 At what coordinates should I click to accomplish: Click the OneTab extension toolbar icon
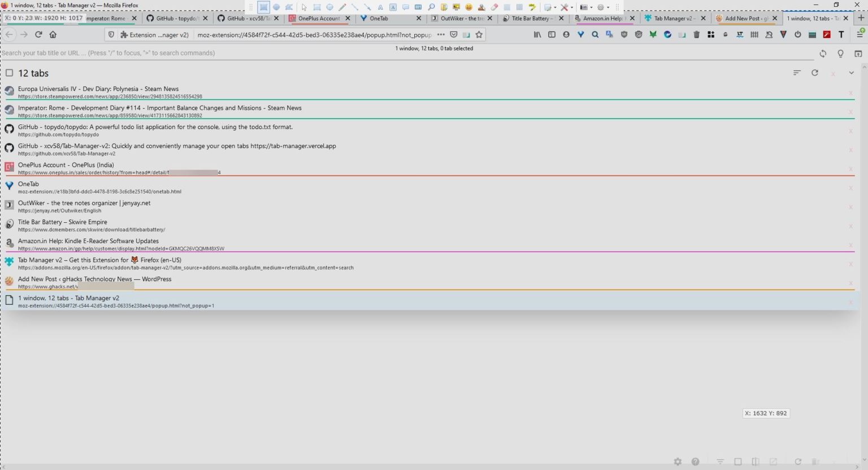580,35
